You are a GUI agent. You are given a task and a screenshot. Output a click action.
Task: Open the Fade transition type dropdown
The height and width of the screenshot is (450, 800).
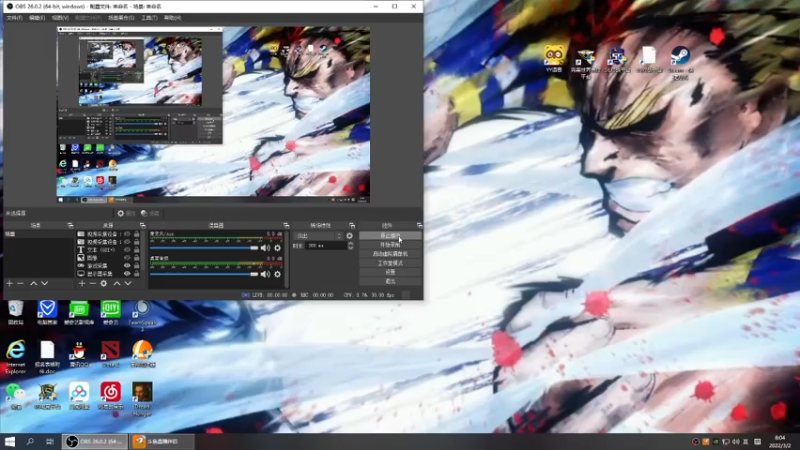click(x=318, y=236)
